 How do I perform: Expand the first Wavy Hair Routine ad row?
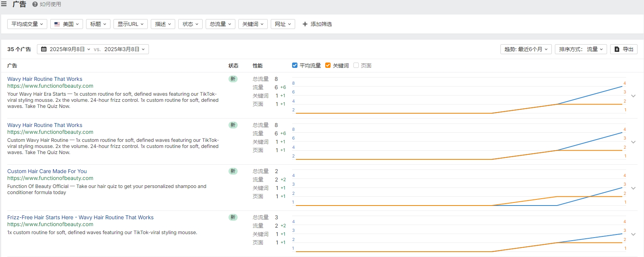633,96
